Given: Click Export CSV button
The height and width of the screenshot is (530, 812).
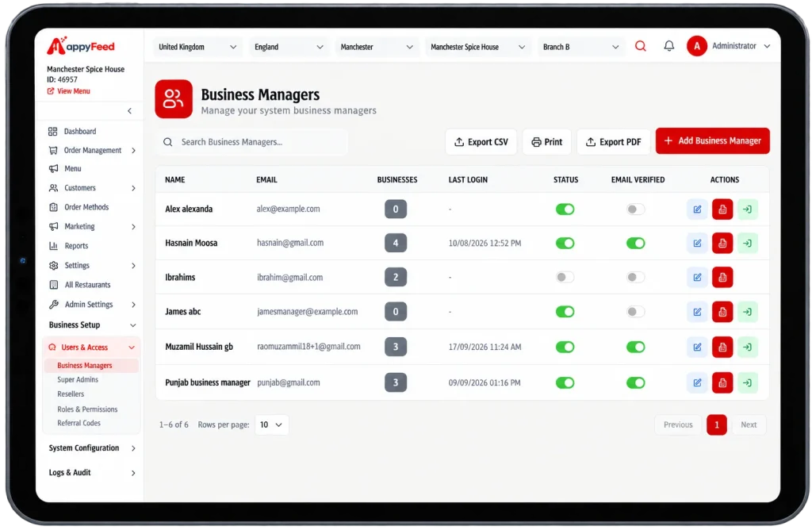Looking at the screenshot, I should click(481, 142).
